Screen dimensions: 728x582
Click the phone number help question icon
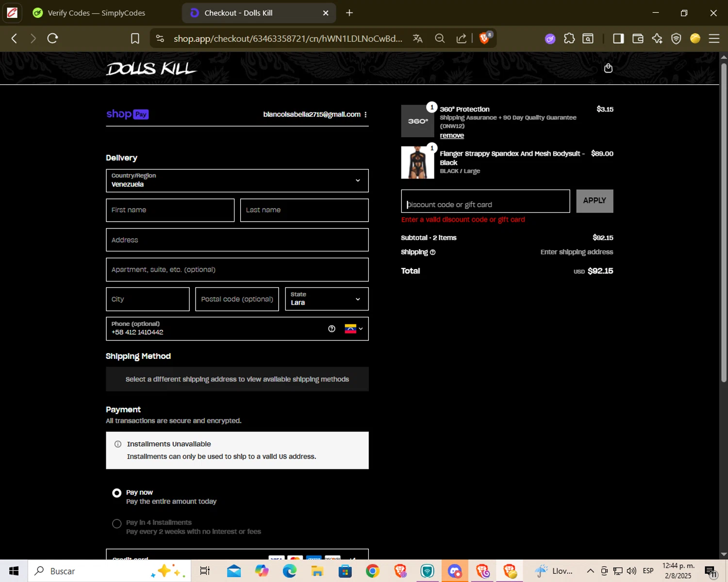pyautogui.click(x=331, y=329)
